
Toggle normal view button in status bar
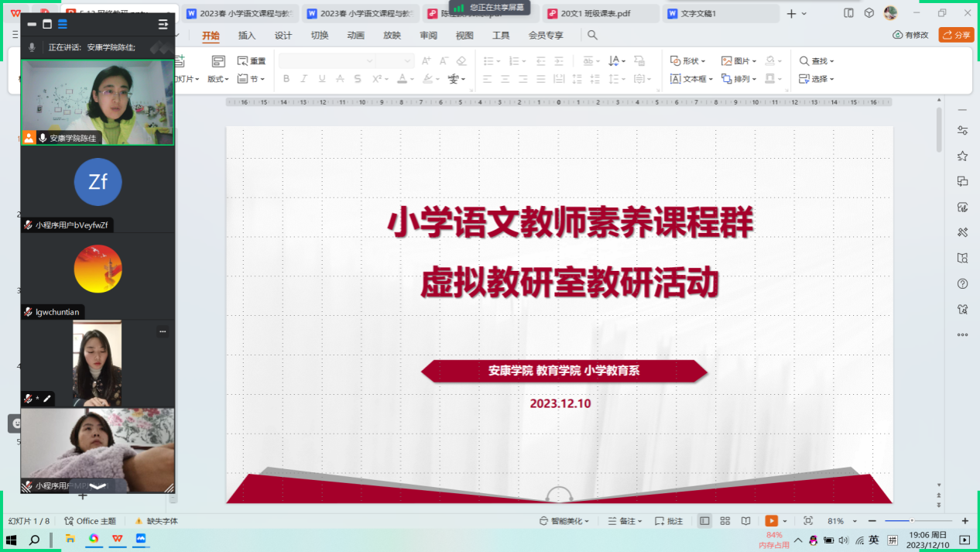[704, 521]
